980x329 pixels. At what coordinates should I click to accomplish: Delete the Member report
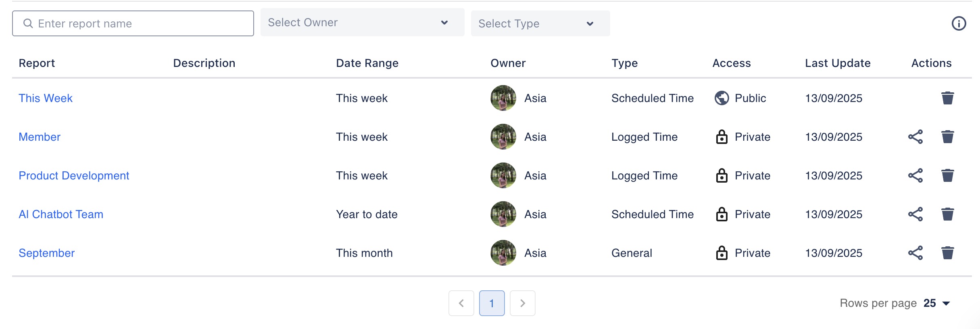947,137
